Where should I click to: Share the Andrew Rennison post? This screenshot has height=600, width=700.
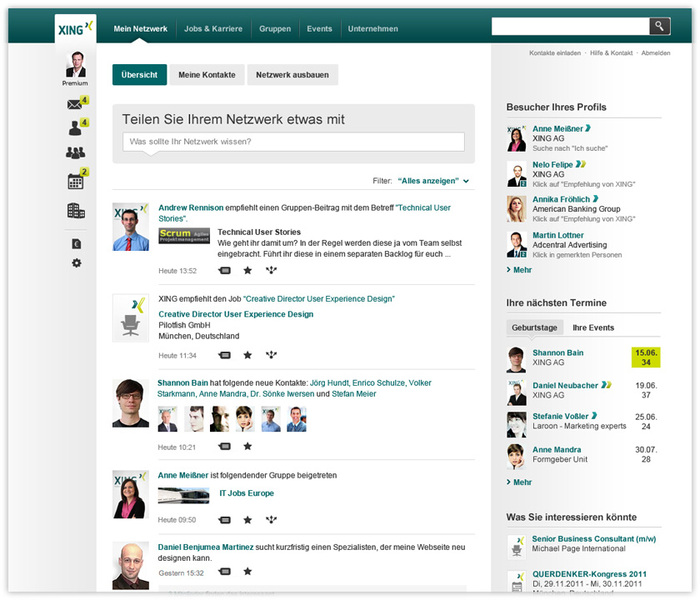click(x=272, y=270)
